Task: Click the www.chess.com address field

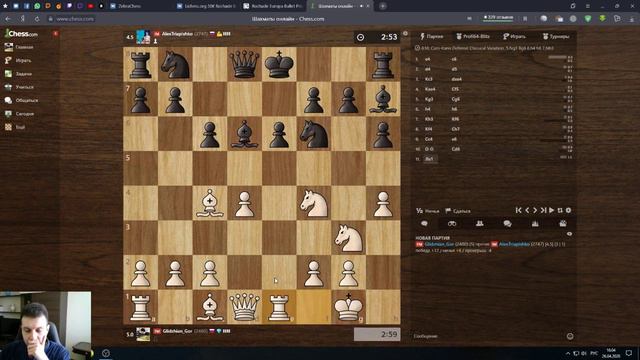Action: coord(75,19)
